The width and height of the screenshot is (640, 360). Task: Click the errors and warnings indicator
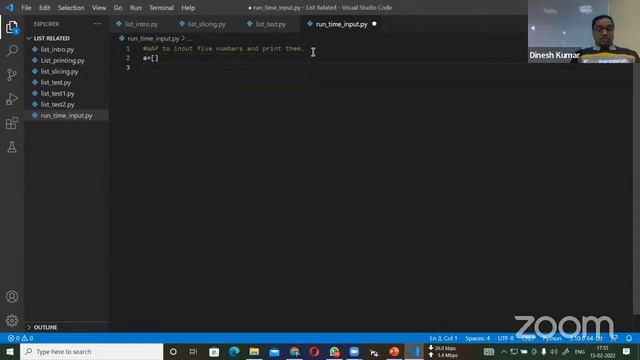coord(20,338)
